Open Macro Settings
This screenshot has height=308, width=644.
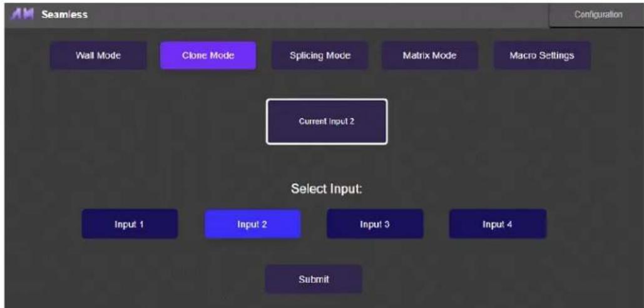pyautogui.click(x=542, y=56)
